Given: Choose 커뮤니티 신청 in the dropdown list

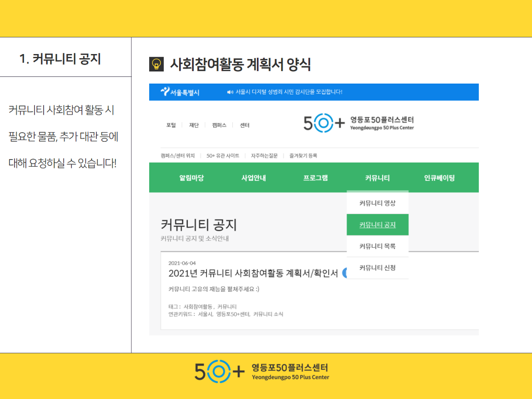Looking at the screenshot, I should pos(377,268).
